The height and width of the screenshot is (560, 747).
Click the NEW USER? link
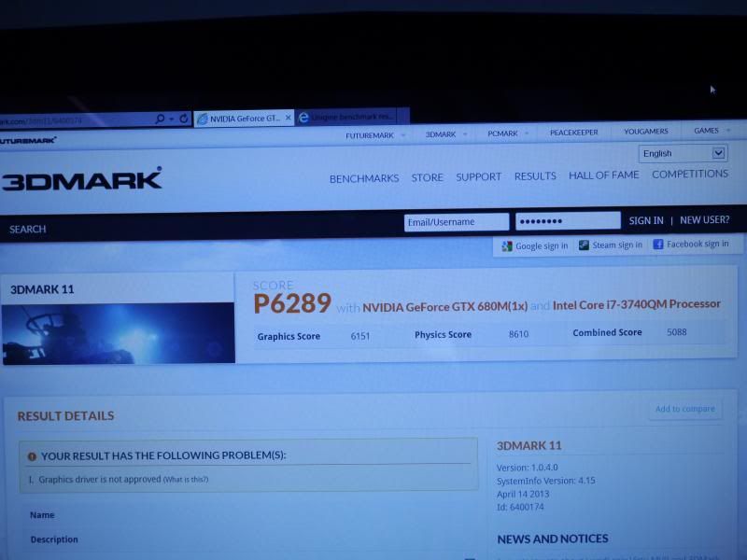click(704, 219)
